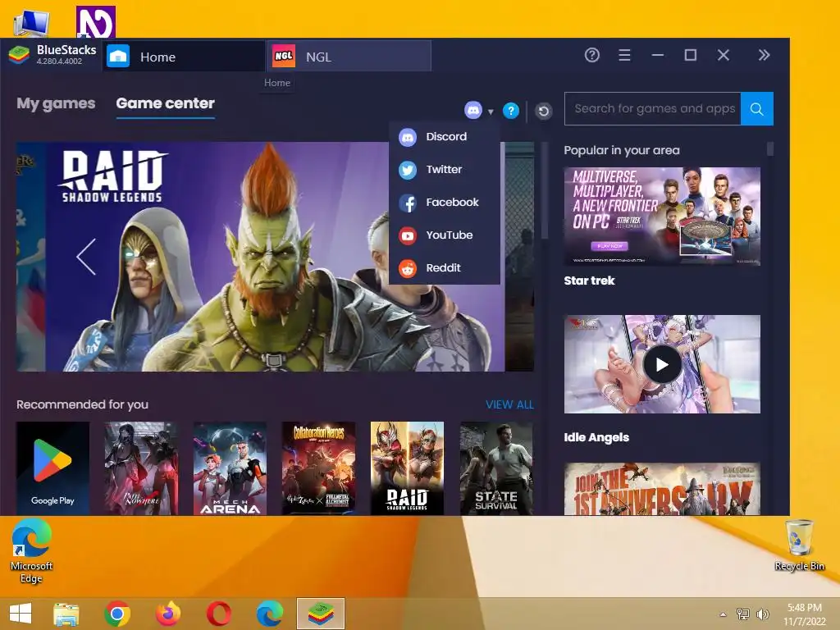Launch Google Chrome from the taskbar
Image resolution: width=840 pixels, height=630 pixels.
tap(117, 614)
